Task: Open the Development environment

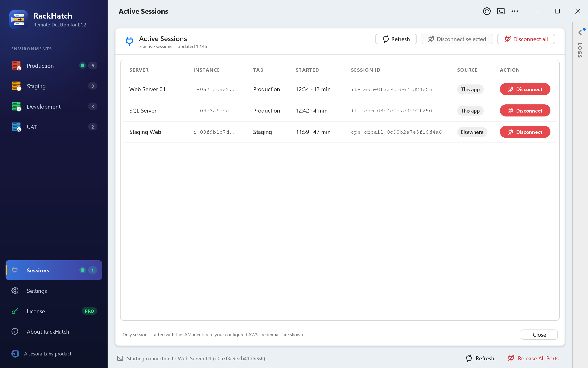Action: click(x=54, y=106)
